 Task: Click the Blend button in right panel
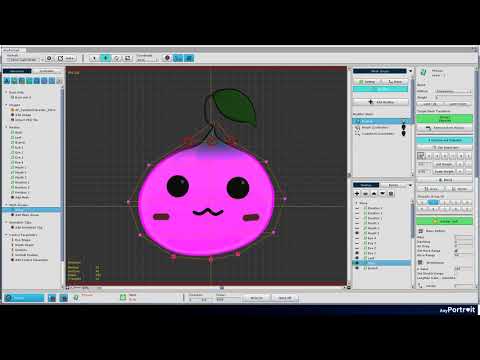[x=444, y=180]
